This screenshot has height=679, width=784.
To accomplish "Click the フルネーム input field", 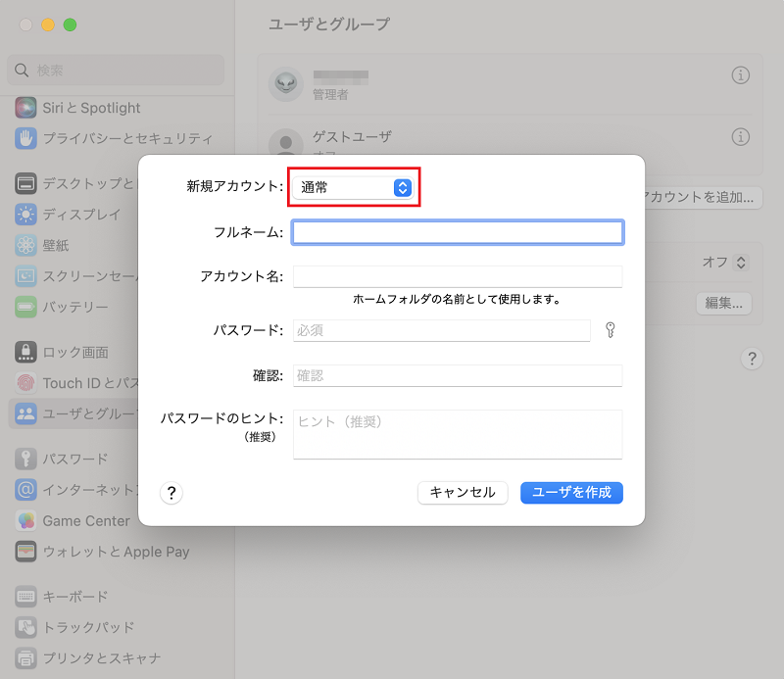I will [458, 232].
